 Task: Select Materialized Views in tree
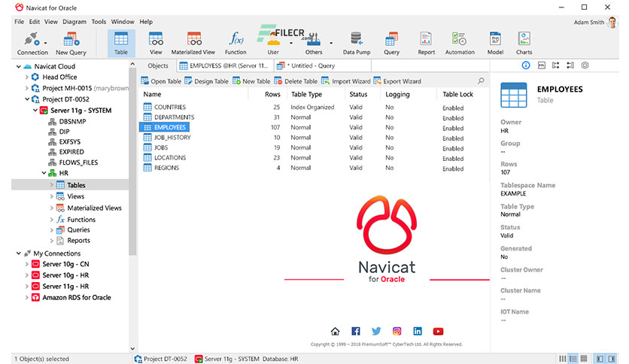[94, 208]
